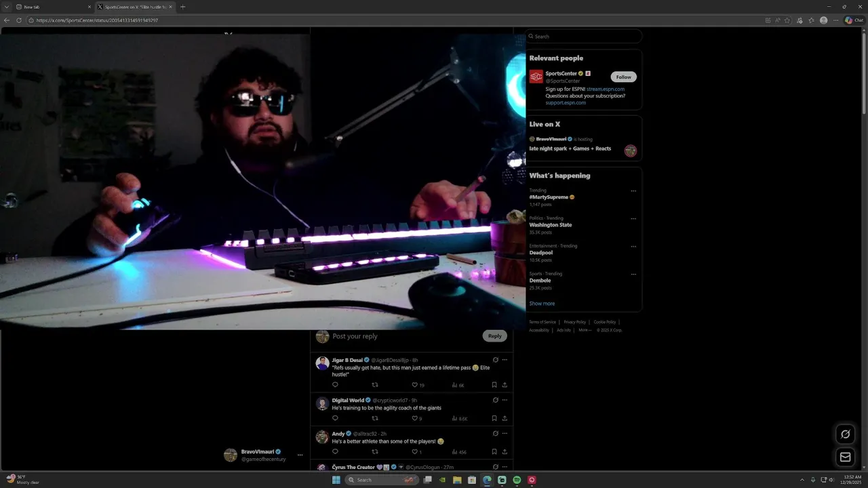The height and width of the screenshot is (488, 868).
Task: Open the more options menu on Cyrus The Creator's comment
Action: click(505, 466)
